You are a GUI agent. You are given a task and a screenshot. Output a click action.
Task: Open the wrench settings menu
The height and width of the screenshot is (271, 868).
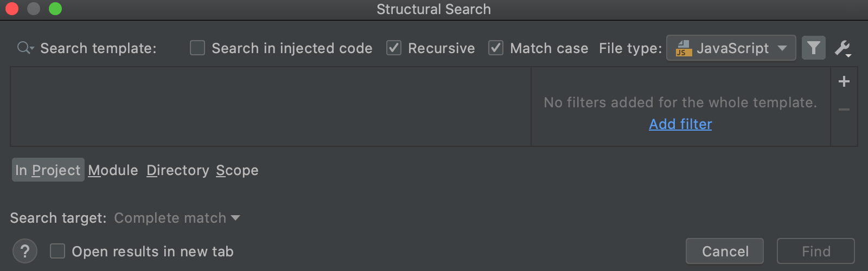coord(843,48)
